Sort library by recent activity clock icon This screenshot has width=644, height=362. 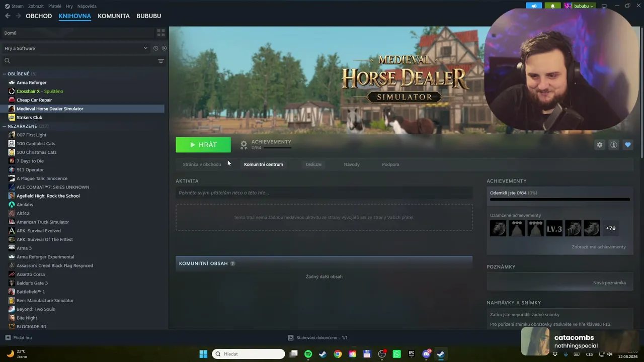tap(155, 48)
